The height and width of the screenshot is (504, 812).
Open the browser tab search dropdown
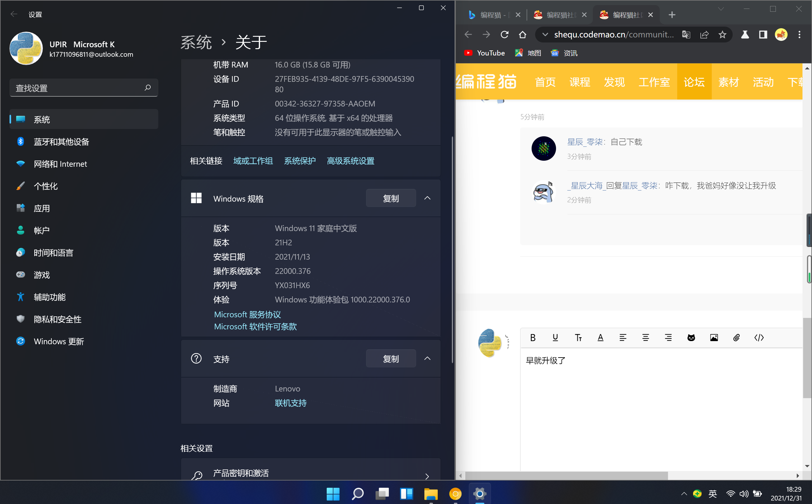coord(721,9)
